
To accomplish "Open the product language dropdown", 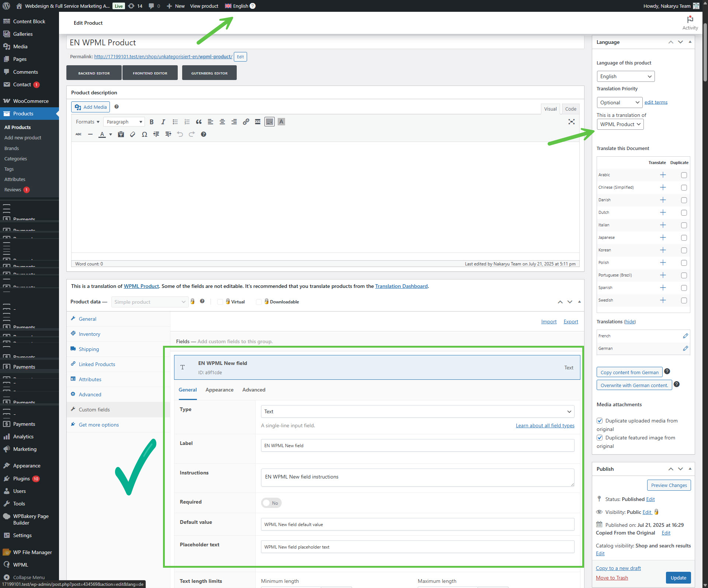I will point(626,76).
